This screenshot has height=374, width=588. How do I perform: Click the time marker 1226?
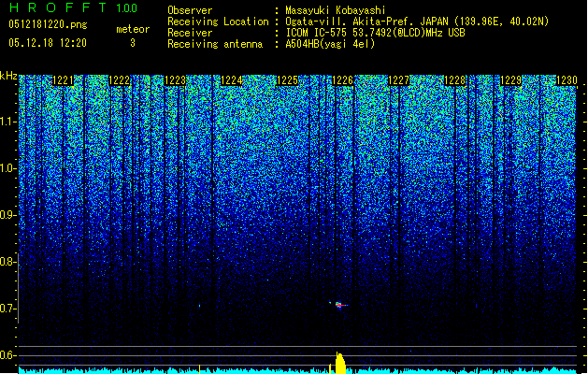[x=343, y=80]
